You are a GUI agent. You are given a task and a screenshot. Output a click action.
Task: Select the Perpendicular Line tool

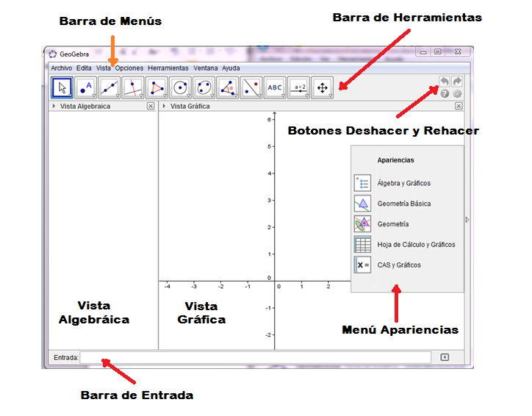click(133, 87)
